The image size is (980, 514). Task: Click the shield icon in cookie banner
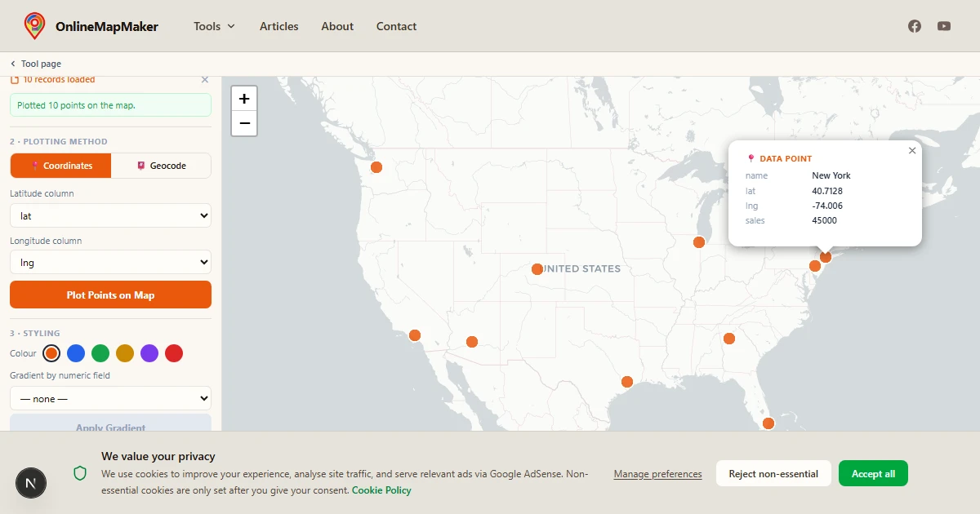80,473
